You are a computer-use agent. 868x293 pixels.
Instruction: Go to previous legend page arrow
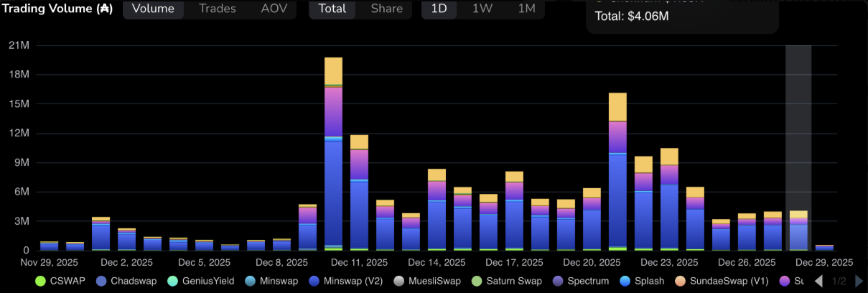click(821, 281)
